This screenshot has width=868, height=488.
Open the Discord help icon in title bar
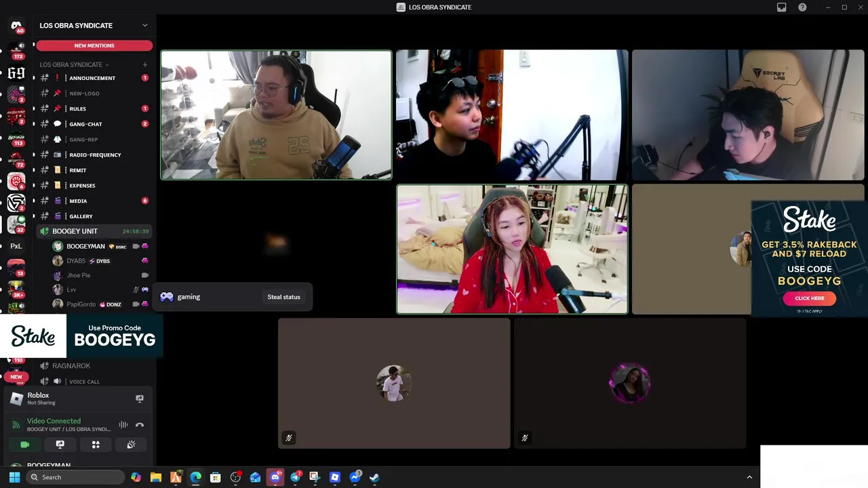coord(802,7)
